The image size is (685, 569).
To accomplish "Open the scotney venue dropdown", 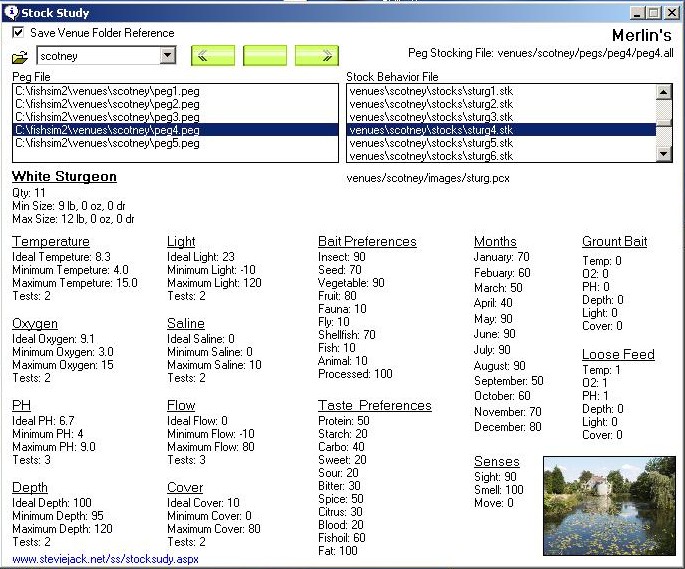I will tap(167, 56).
